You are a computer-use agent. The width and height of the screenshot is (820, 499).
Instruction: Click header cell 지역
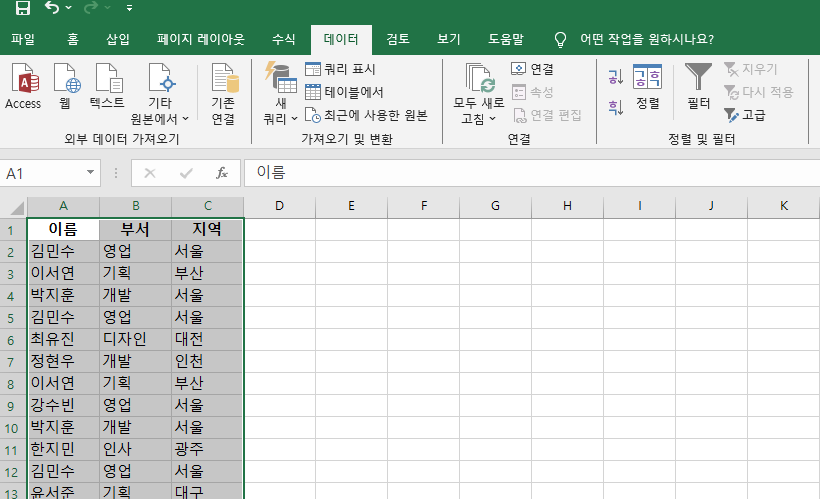click(x=208, y=230)
